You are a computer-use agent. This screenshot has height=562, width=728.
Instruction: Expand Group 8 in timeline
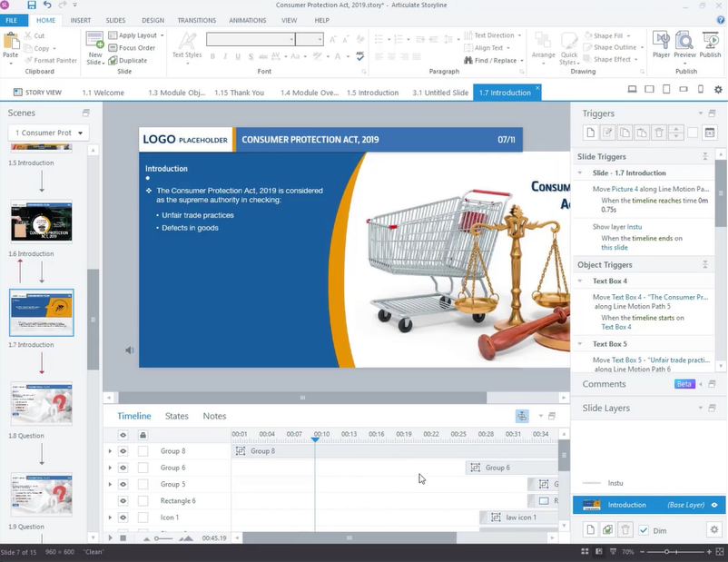click(110, 451)
